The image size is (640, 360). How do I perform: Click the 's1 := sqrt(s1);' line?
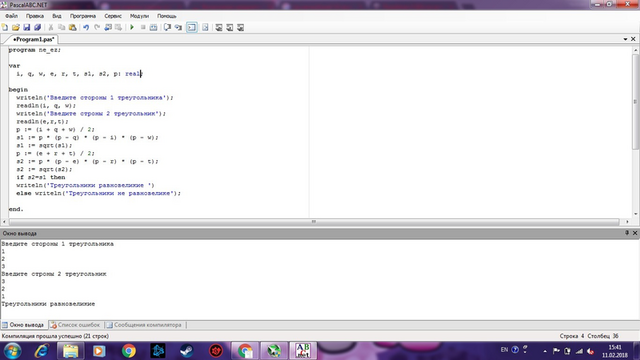[x=44, y=145]
